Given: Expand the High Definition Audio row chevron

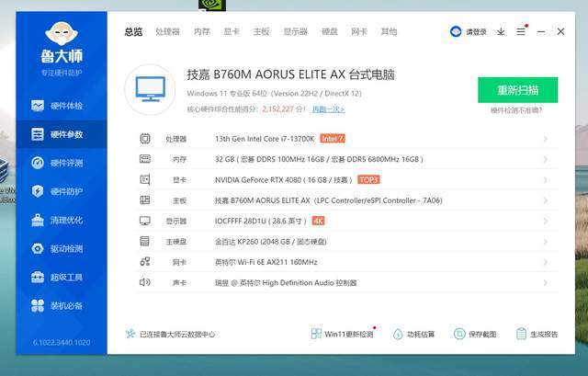Looking at the screenshot, I should coord(545,282).
